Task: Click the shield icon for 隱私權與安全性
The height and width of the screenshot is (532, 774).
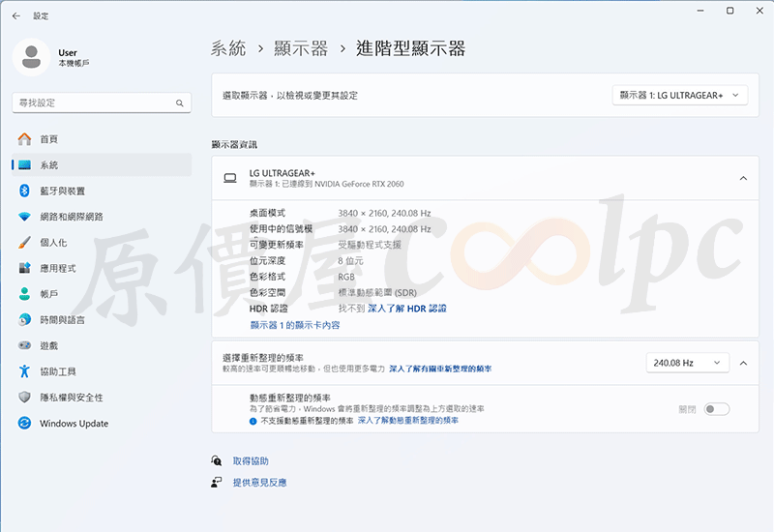Action: click(x=24, y=397)
